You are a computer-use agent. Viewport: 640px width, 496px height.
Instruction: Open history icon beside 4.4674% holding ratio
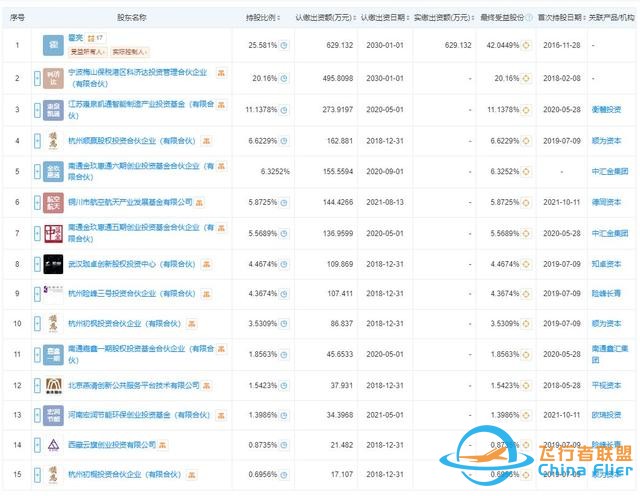[284, 265]
